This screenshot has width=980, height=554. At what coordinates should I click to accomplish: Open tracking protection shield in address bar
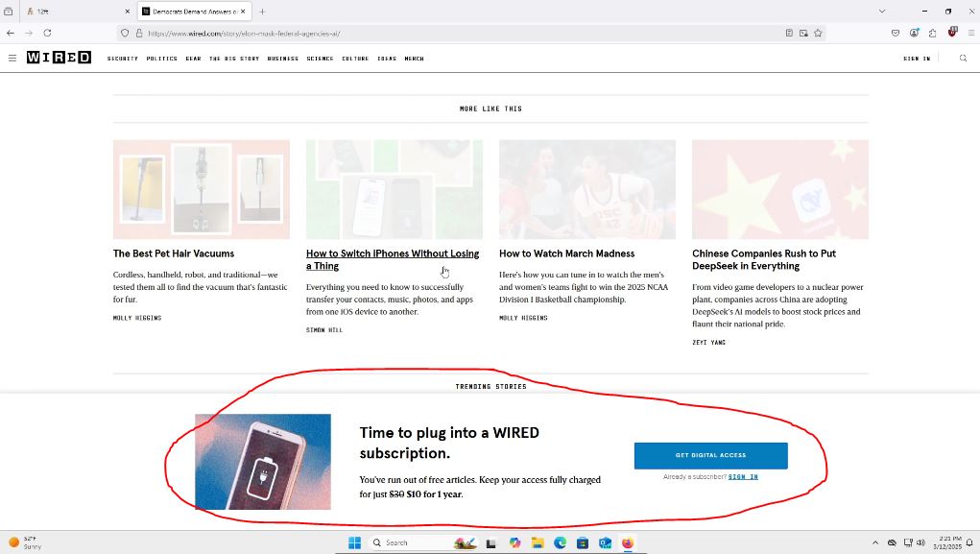click(x=125, y=34)
